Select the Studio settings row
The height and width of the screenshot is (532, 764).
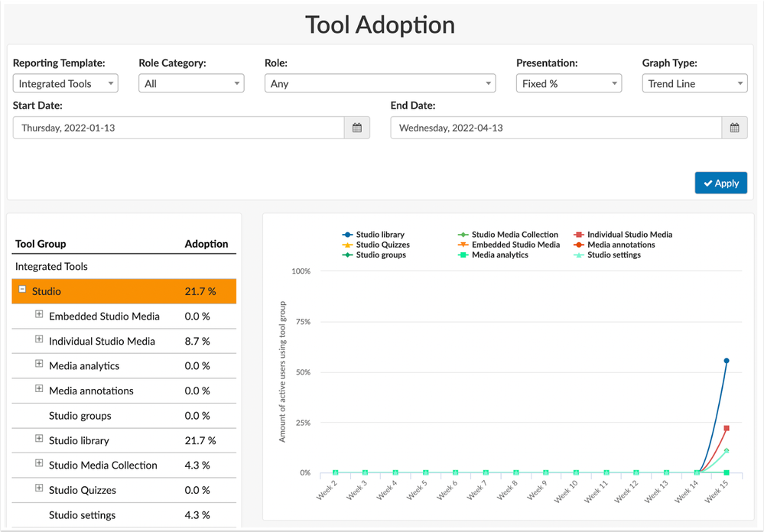pyautogui.click(x=124, y=515)
